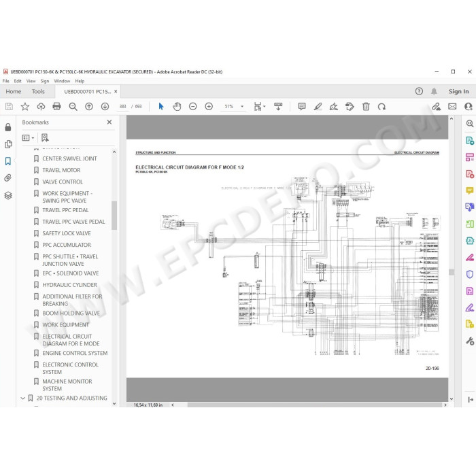
Task: Open the TRAVEL MOTOR bookmark
Action: pos(61,170)
